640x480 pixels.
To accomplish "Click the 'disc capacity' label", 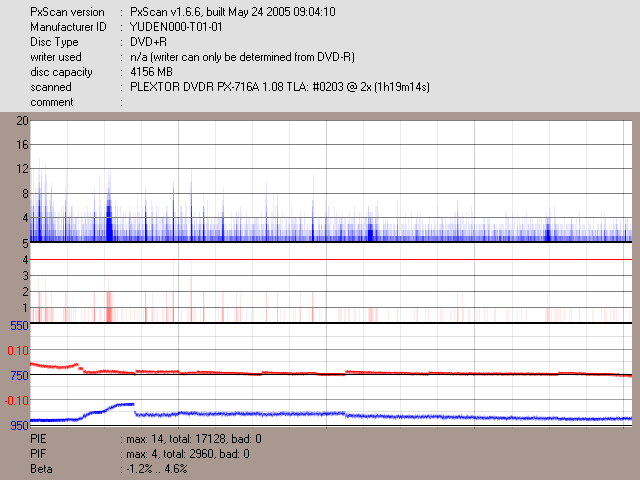I will [x=61, y=72].
